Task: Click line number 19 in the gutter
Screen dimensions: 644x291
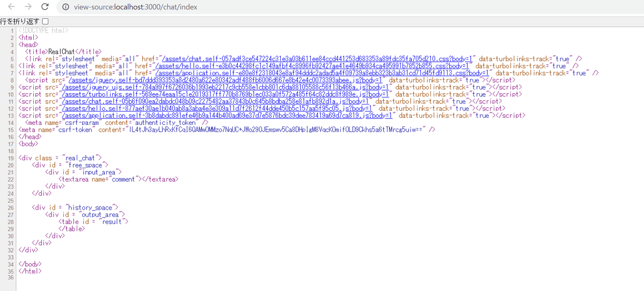Action: [10, 158]
